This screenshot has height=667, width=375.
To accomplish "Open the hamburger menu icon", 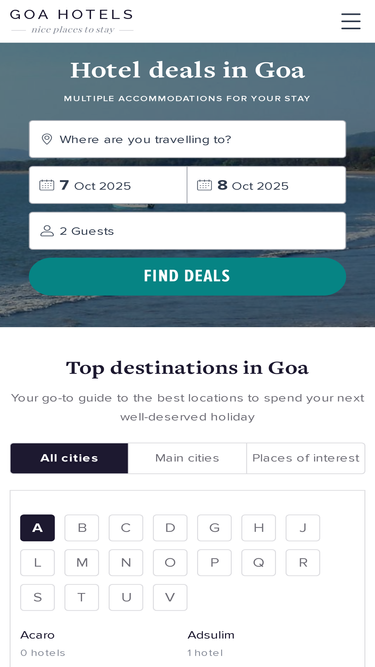I will (x=351, y=21).
